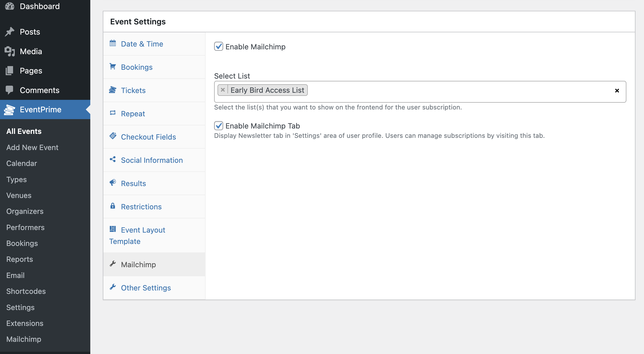Uncheck the Enable Mailchimp checkbox
This screenshot has height=354, width=644.
(218, 47)
